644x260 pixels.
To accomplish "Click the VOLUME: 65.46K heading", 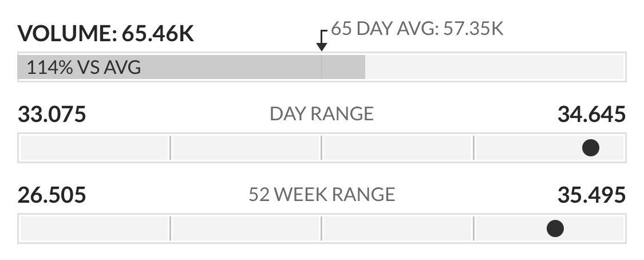I will tap(105, 34).
